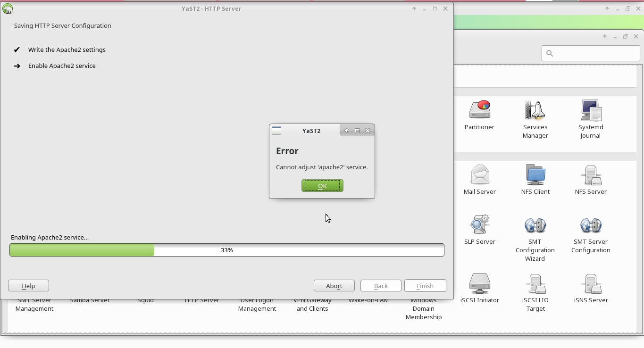This screenshot has width=644, height=348.
Task: Open the iSCSI Initiator module
Action: (479, 289)
